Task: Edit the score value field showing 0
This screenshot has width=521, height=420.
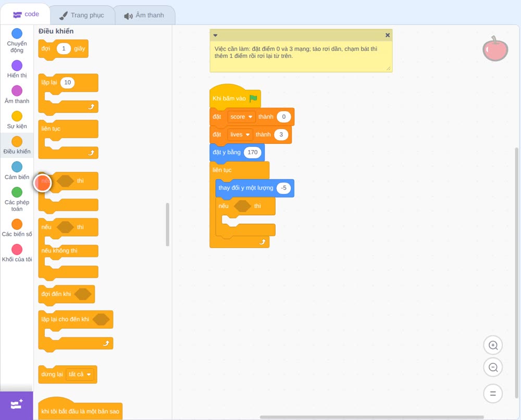Action: pyautogui.click(x=284, y=117)
